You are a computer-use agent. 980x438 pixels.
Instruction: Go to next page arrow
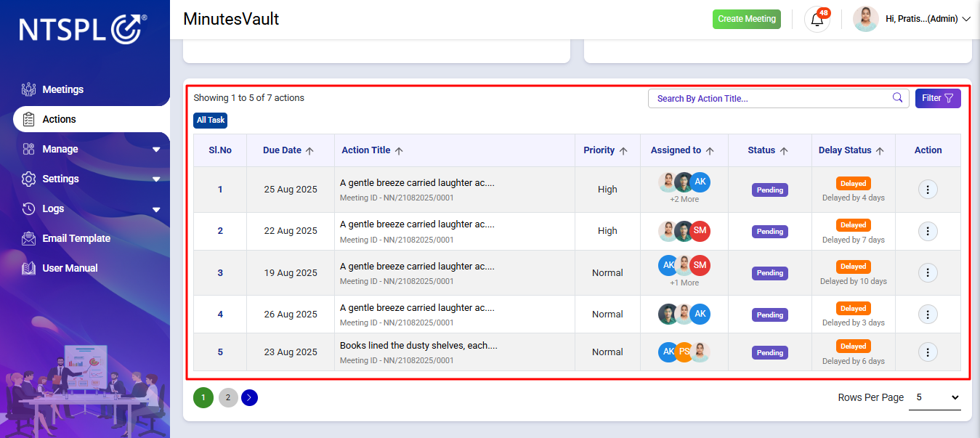(249, 397)
